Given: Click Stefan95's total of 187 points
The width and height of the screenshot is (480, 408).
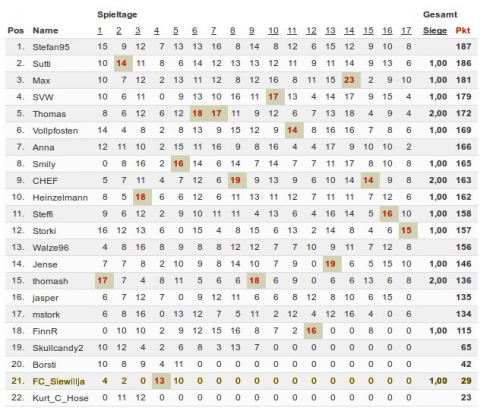Looking at the screenshot, I should tap(463, 47).
